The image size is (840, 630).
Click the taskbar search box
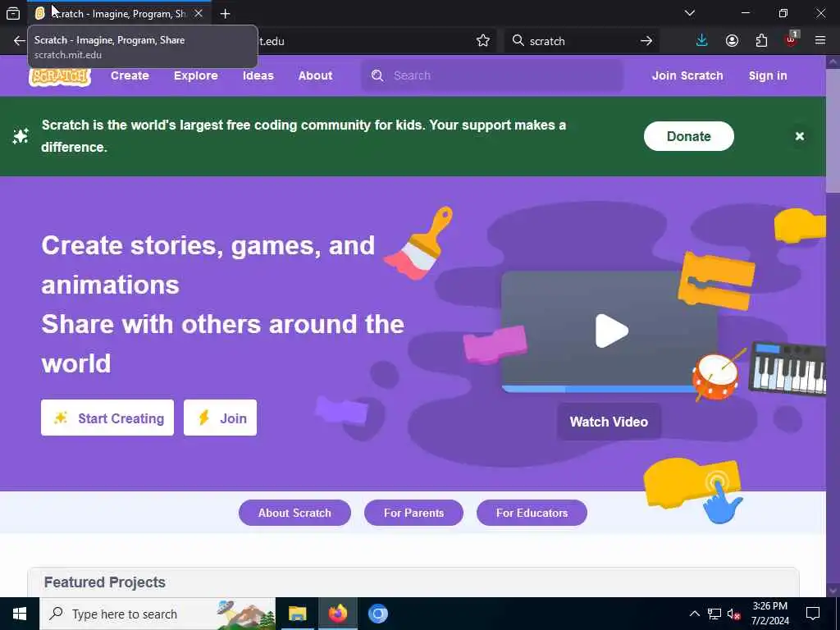[x=157, y=614]
